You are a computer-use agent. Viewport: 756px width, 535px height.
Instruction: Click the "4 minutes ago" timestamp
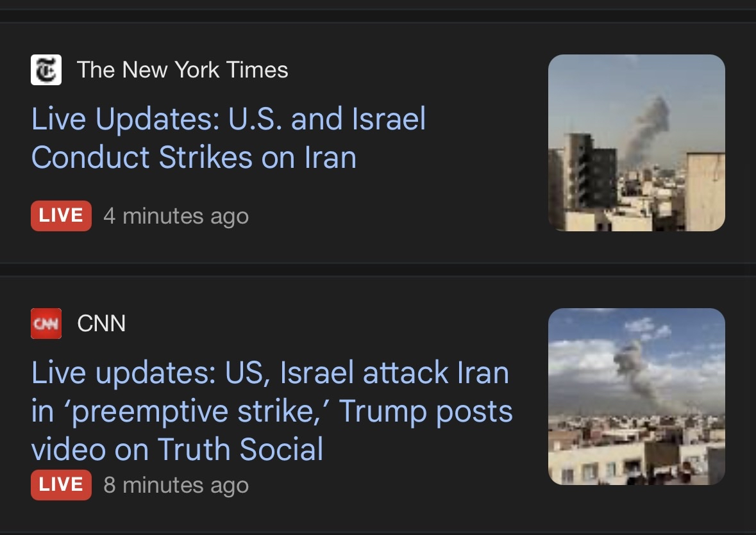(176, 216)
